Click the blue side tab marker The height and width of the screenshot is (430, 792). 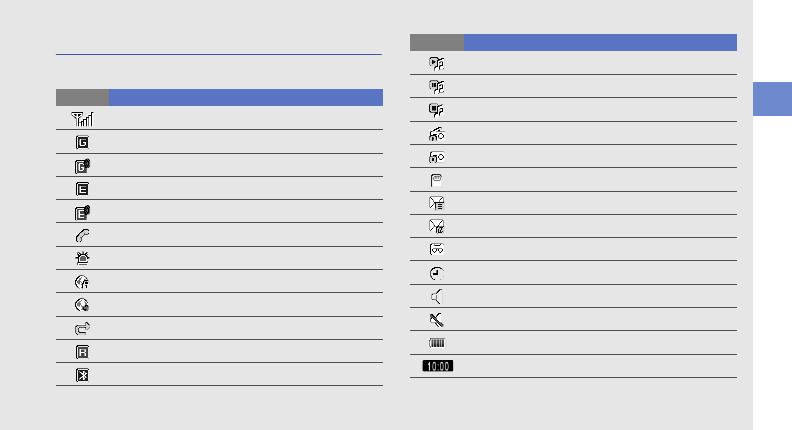tap(768, 101)
